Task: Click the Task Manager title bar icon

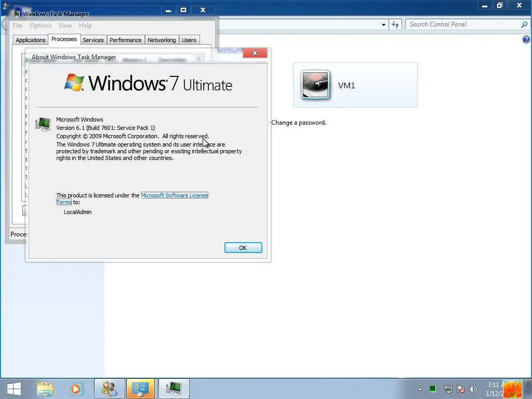Action: point(16,14)
